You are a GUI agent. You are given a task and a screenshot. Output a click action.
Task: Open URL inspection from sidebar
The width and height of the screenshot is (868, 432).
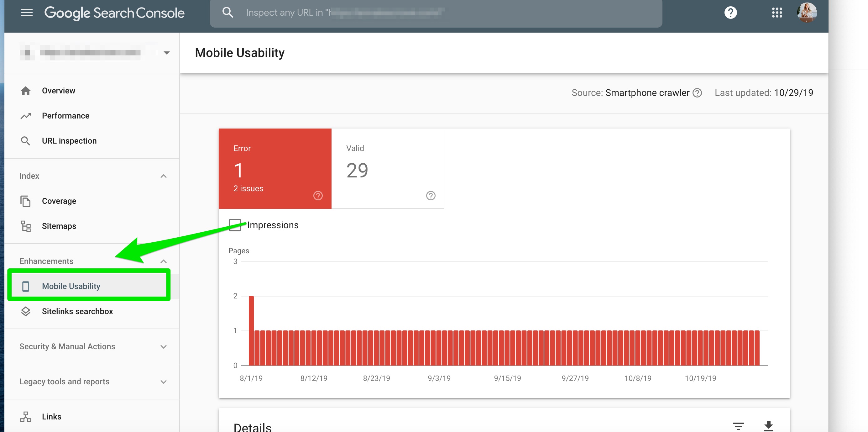69,141
